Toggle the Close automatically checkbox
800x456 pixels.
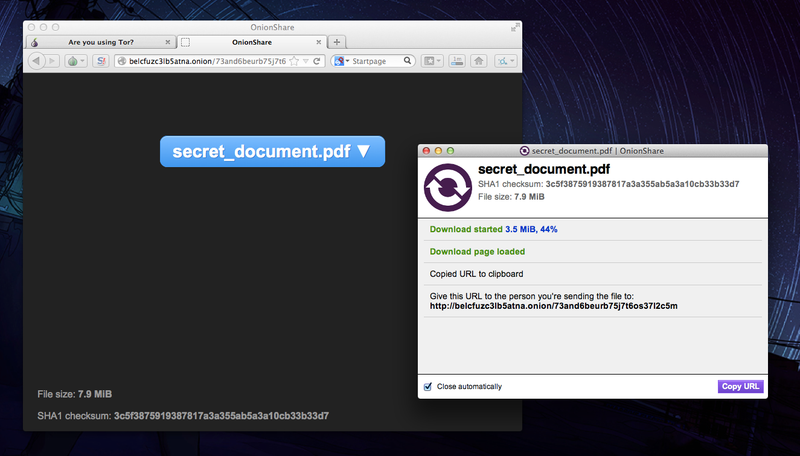[x=428, y=387]
